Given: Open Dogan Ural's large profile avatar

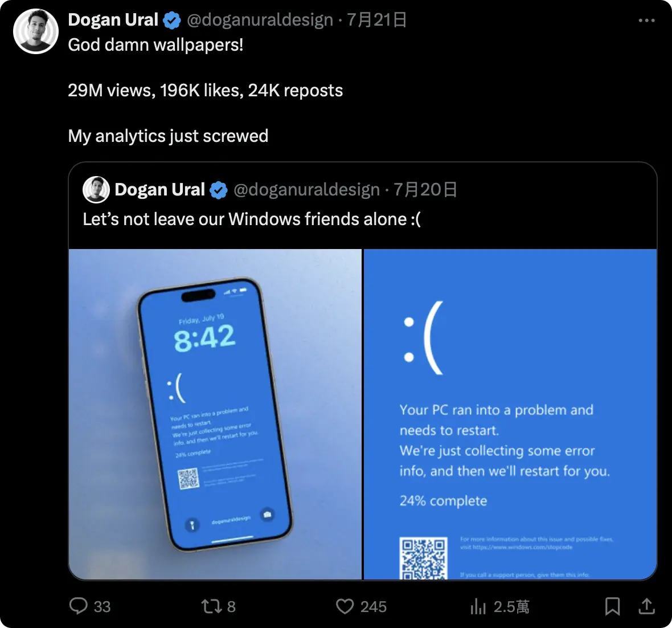Looking at the screenshot, I should click(35, 31).
